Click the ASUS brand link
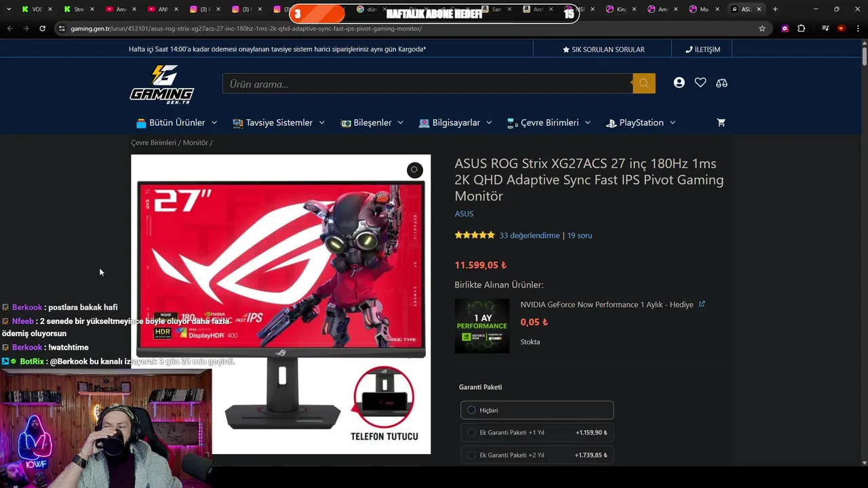Screen dimensions: 868x488 (x=464, y=213)
